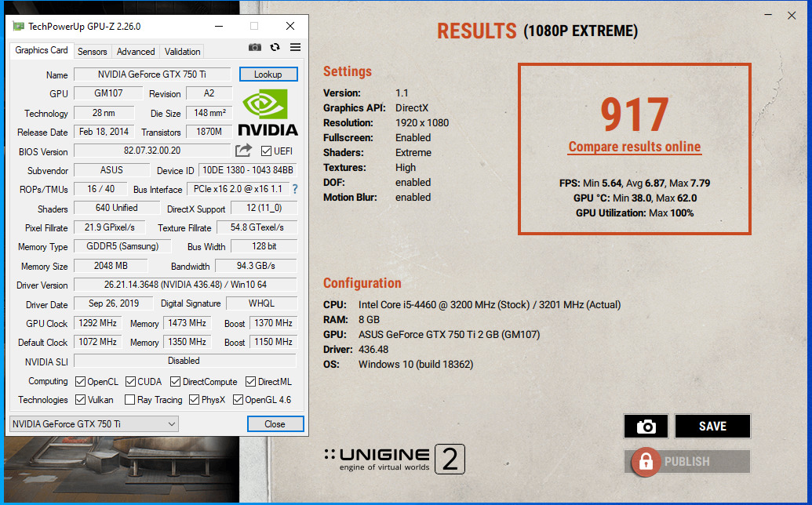Click the Pixel Fillrate 21.9 GPixel/s field
Image resolution: width=812 pixels, height=505 pixels.
[x=110, y=227]
